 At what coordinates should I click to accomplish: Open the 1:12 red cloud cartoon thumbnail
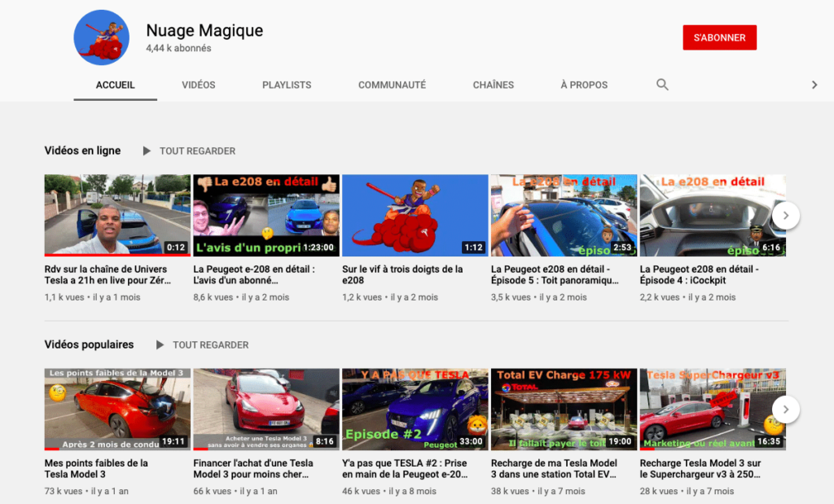pos(415,215)
